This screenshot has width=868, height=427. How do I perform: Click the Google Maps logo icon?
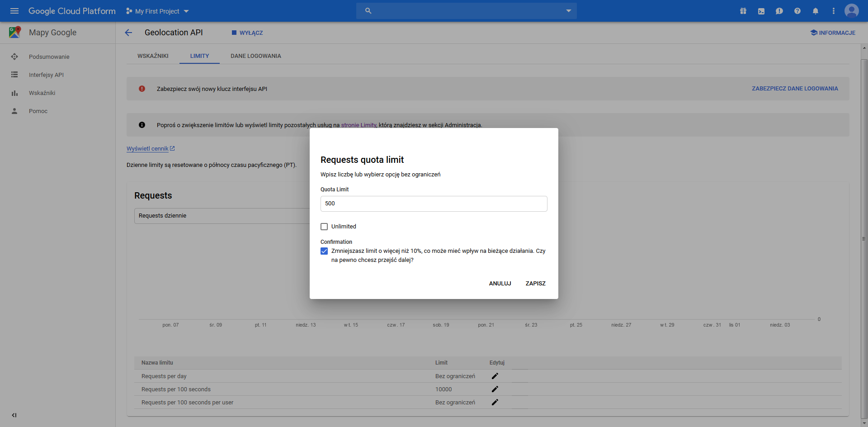click(x=14, y=32)
